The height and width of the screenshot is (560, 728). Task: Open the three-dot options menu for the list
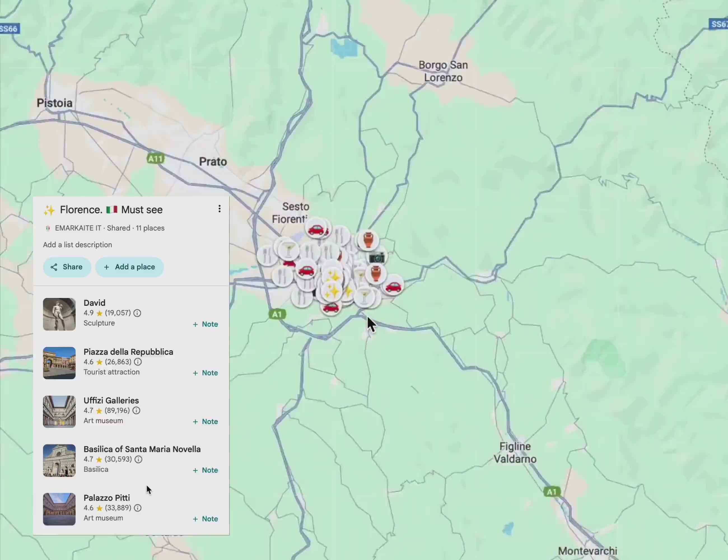(x=219, y=209)
